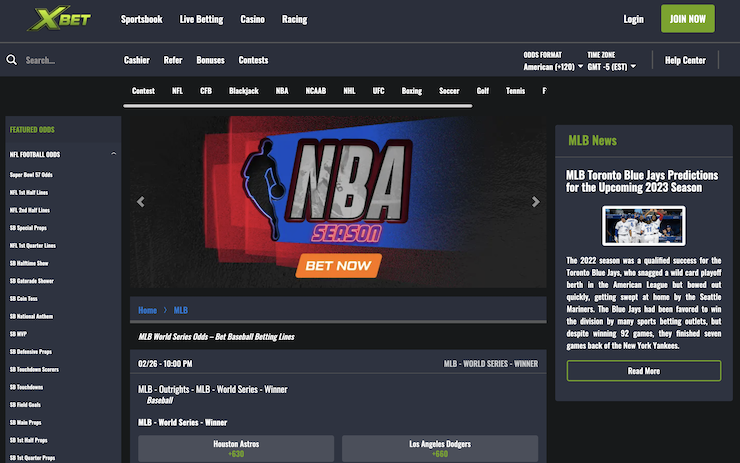Open SB Gatorade Shower link
The width and height of the screenshot is (740, 463).
coord(32,281)
